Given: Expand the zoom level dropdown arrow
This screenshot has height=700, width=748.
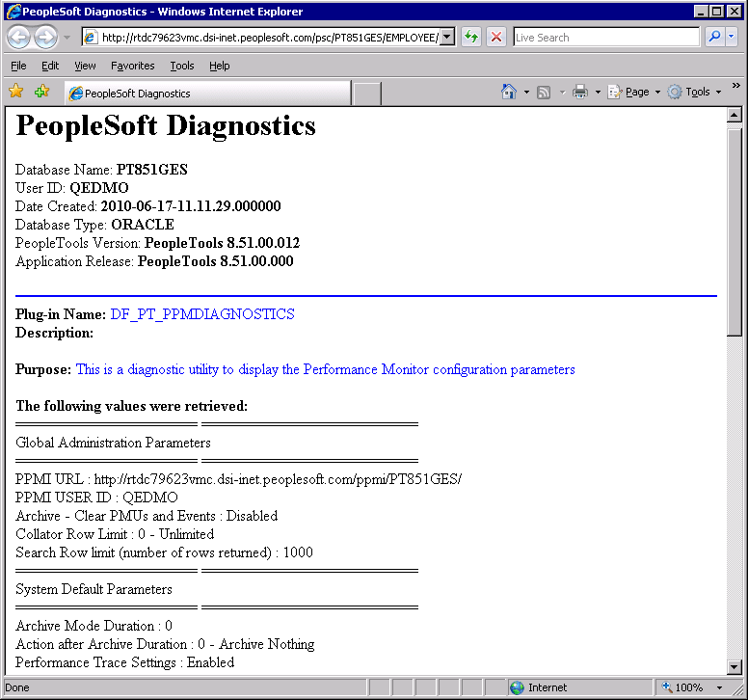Looking at the screenshot, I should [719, 687].
